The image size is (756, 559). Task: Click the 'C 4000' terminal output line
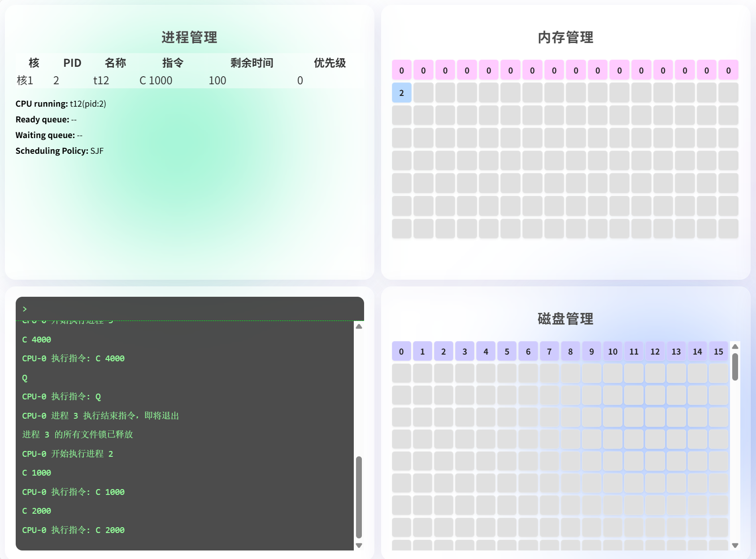37,340
